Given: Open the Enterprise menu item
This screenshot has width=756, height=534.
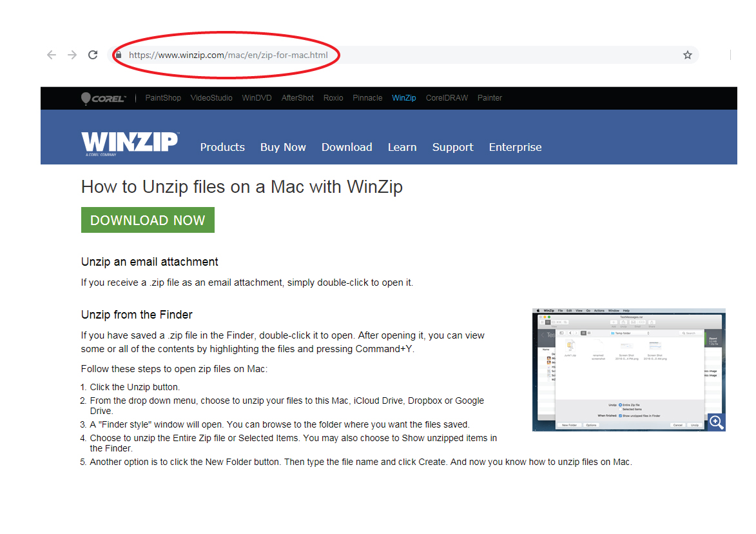Looking at the screenshot, I should pos(515,147).
